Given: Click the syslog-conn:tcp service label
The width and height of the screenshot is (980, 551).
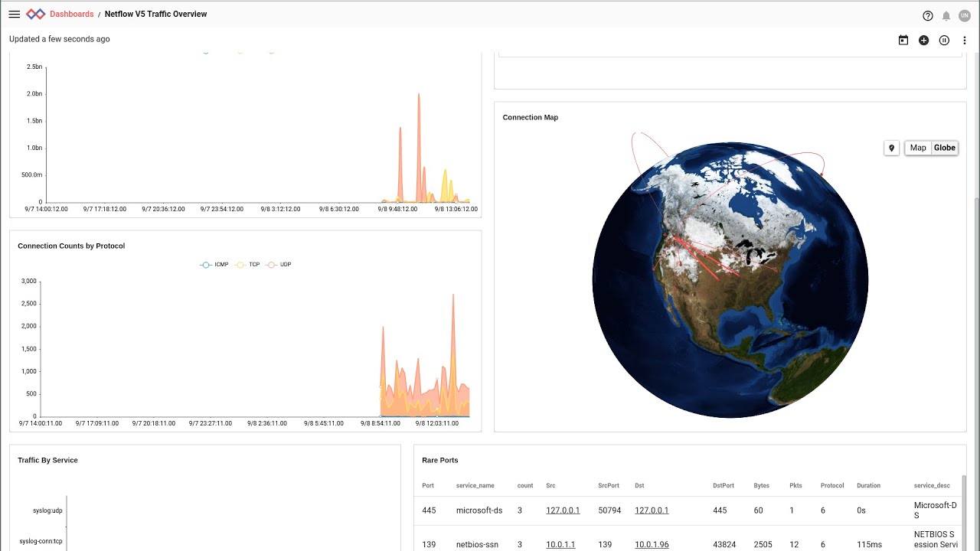Looking at the screenshot, I should 41,541.
